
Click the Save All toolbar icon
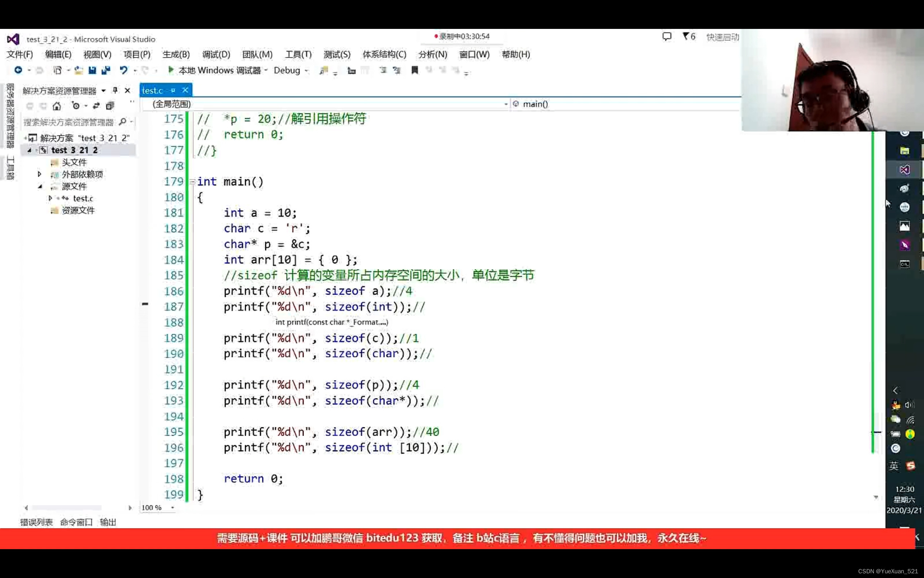106,70
